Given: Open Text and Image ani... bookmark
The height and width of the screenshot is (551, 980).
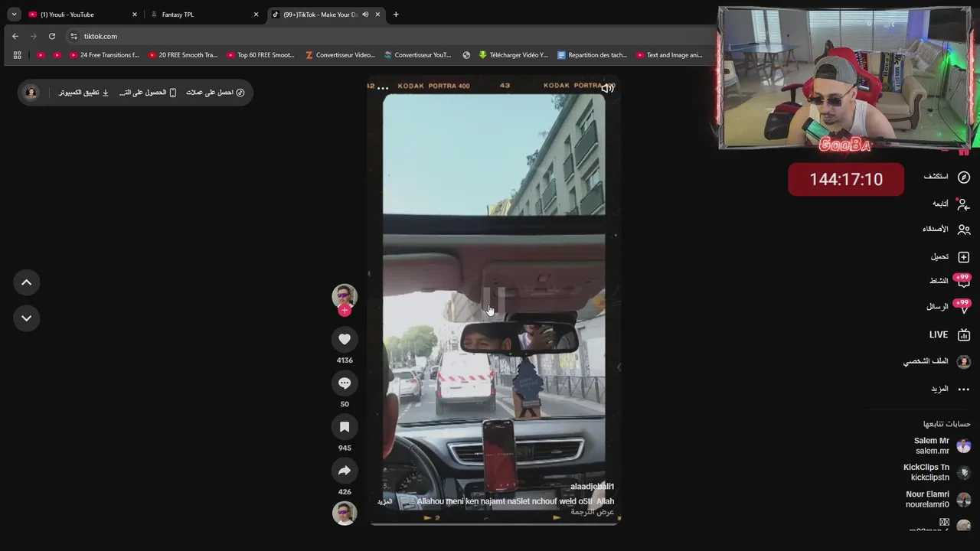Looking at the screenshot, I should [x=669, y=55].
